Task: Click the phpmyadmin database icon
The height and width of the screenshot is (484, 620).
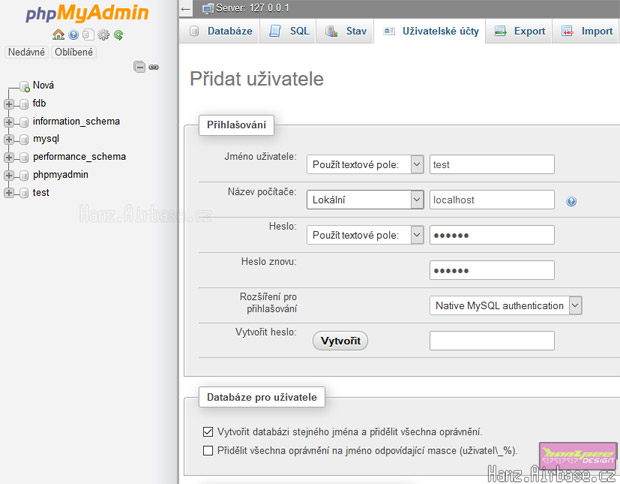Action: pyautogui.click(x=24, y=175)
